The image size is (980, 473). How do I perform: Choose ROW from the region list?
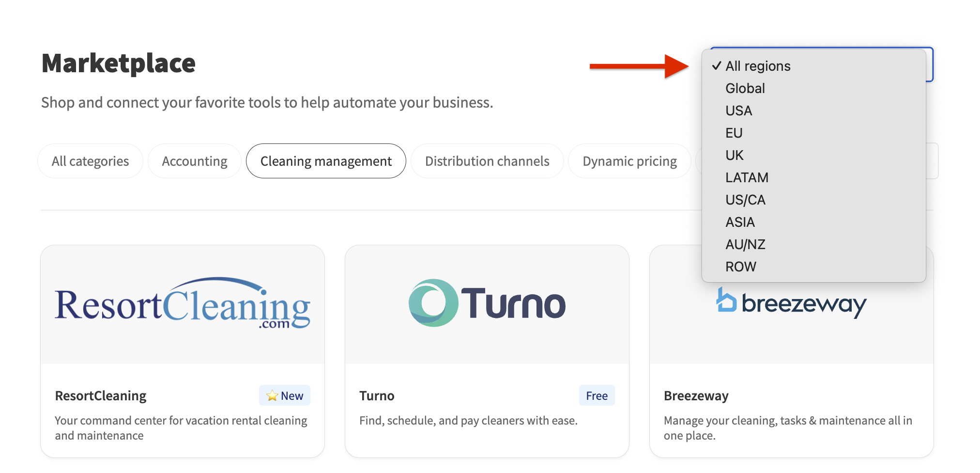tap(741, 267)
